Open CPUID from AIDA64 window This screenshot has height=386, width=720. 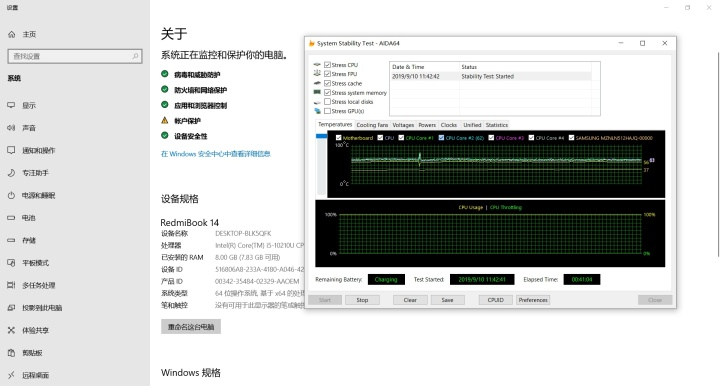(x=495, y=300)
